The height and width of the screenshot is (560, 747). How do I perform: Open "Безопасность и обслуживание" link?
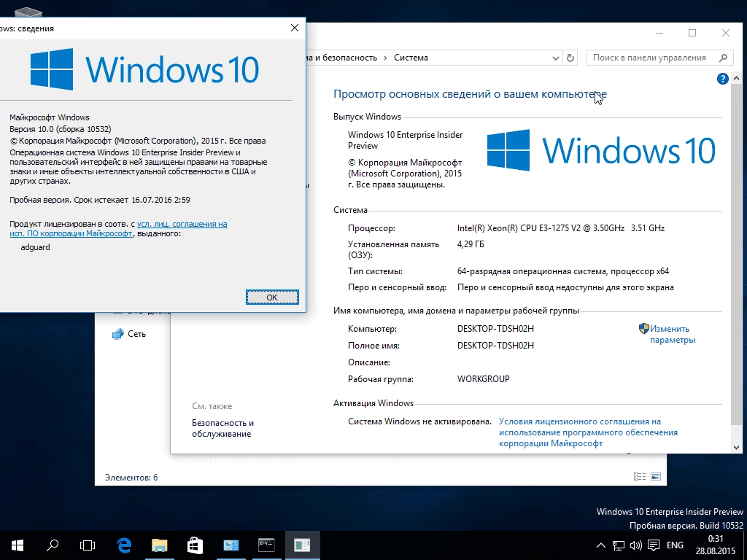pos(222,428)
